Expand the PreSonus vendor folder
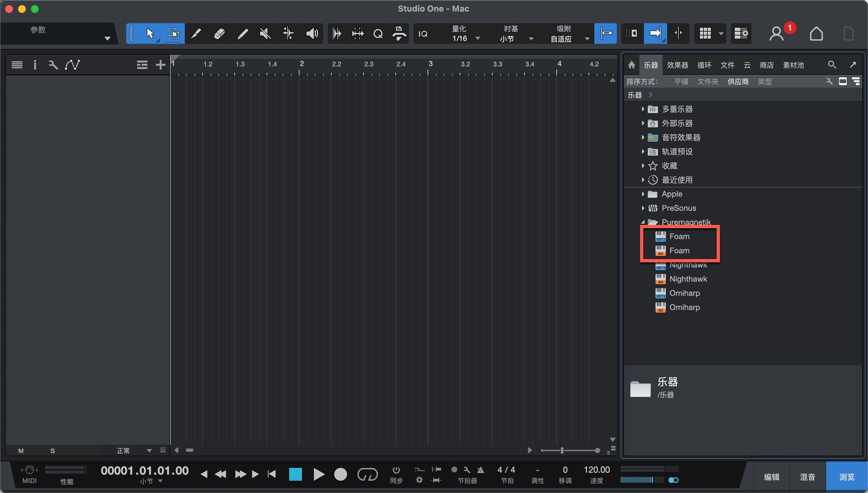The image size is (868, 493). (643, 208)
